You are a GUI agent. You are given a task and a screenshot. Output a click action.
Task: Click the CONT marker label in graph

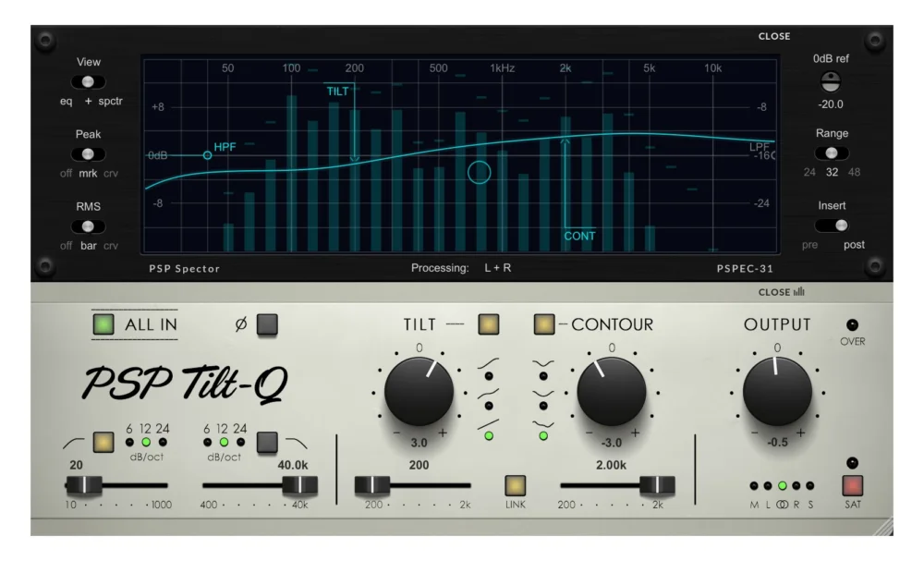pyautogui.click(x=580, y=237)
